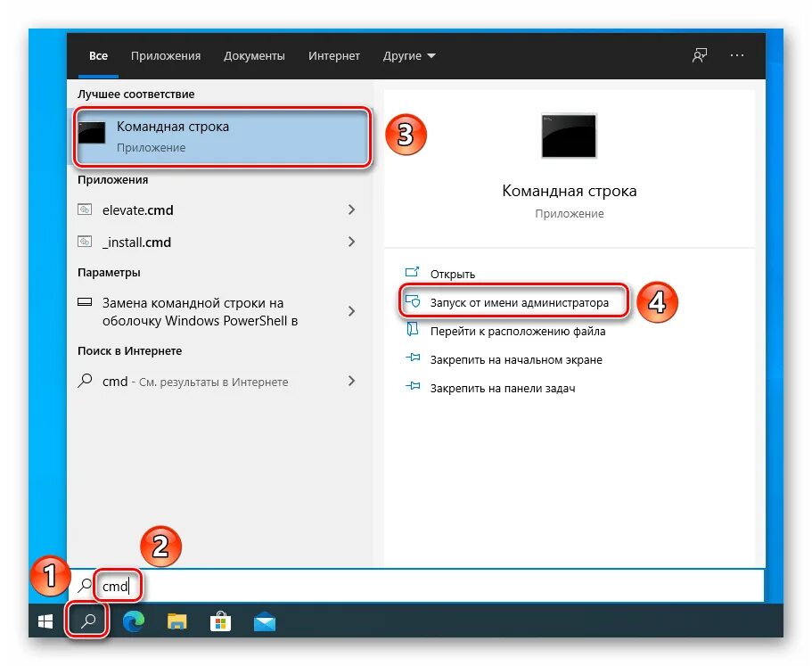Click the pin icon for Закрепить на панели задач
The width and height of the screenshot is (812, 666).
pyautogui.click(x=413, y=386)
